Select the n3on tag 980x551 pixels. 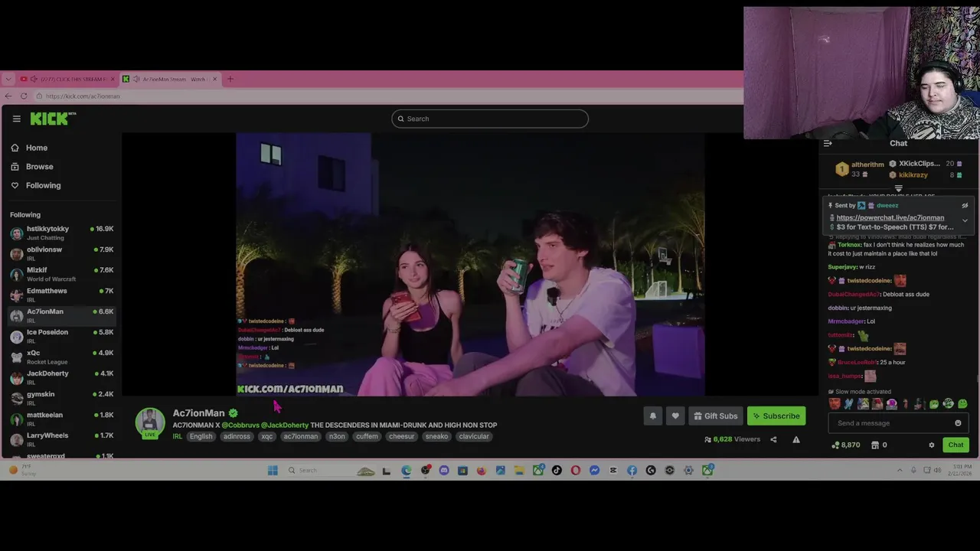(337, 436)
